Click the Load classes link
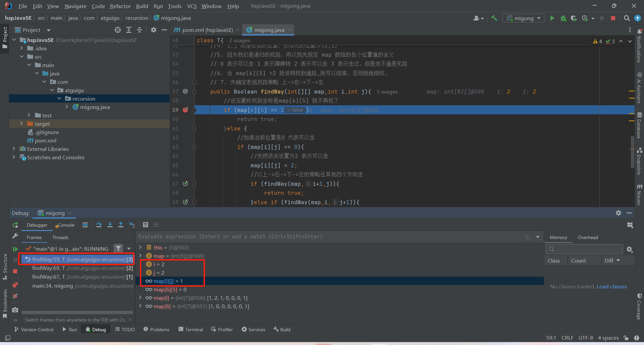The width and height of the screenshot is (644, 345). [x=611, y=286]
